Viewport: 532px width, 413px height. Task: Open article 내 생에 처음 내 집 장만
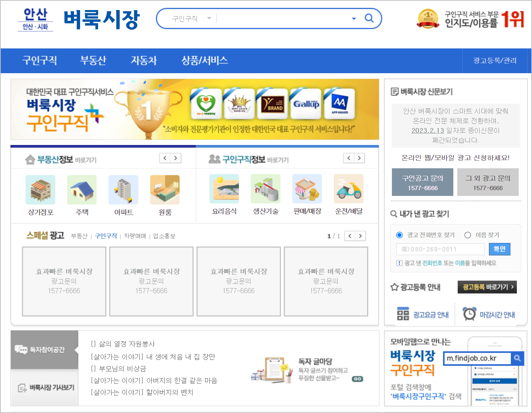[153, 357]
